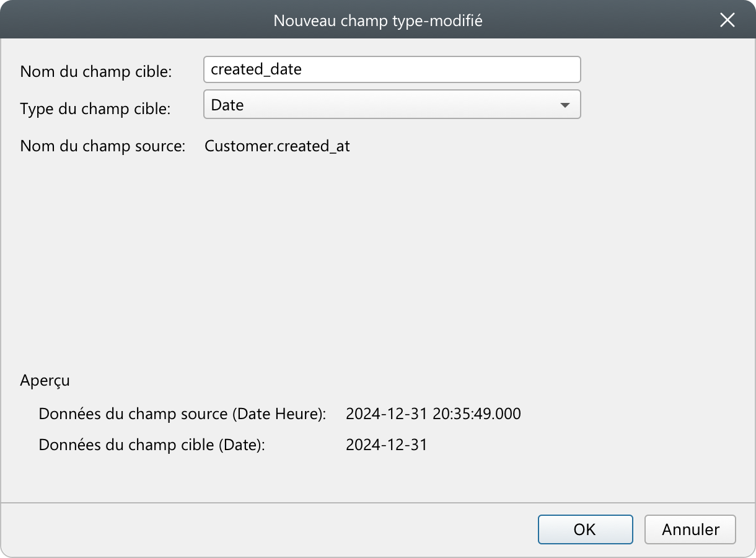This screenshot has height=558, width=756.
Task: Select the Customer.created_at source text
Action: point(277,146)
